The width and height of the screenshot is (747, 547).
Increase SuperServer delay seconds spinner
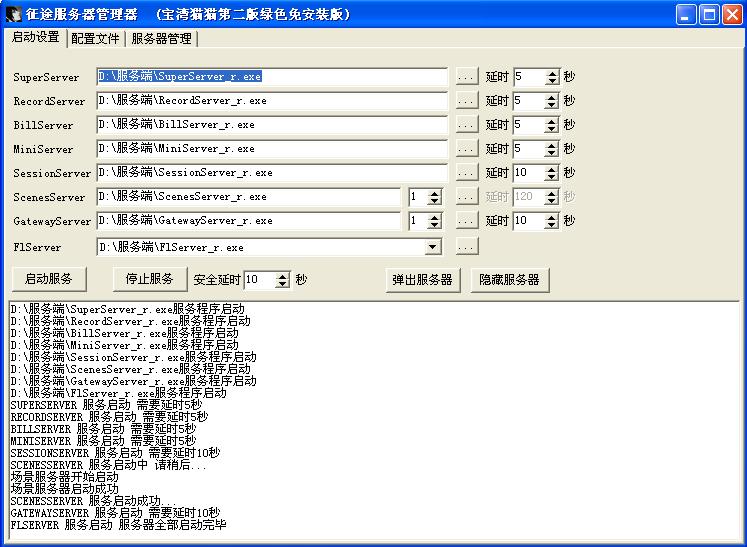(x=551, y=72)
